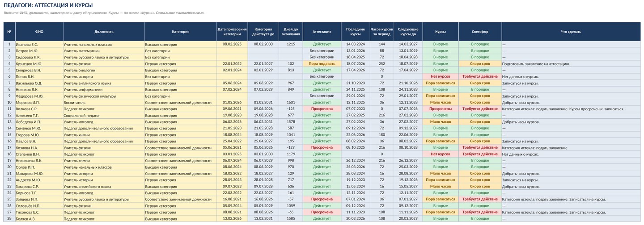644x225 pixels.
Task: Select the date "13.02.2031" in Беляев row
Action: pyautogui.click(x=263, y=219)
